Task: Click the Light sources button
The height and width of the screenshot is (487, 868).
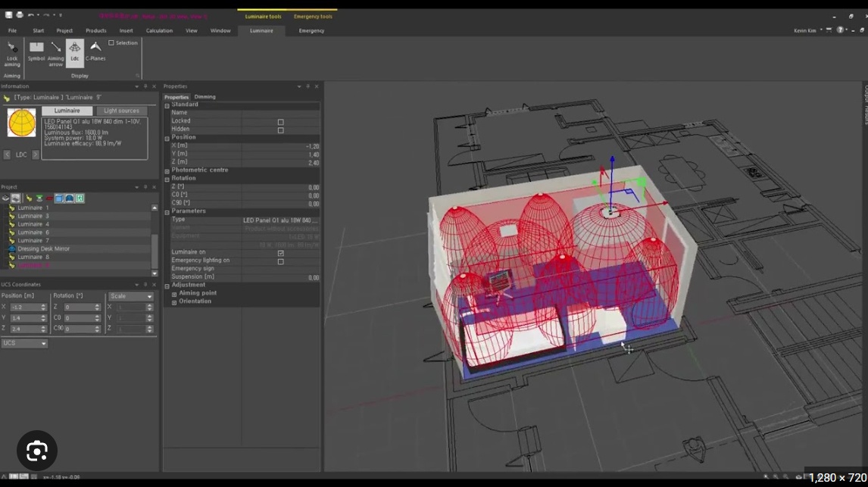Action: point(122,111)
